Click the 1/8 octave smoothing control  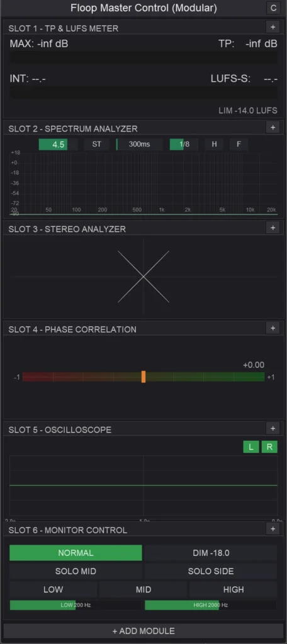[x=184, y=145]
